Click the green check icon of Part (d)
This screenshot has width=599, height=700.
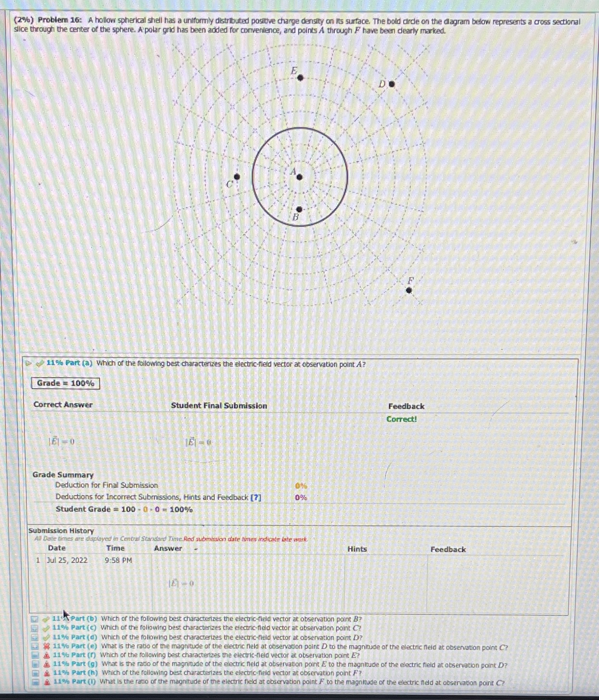(x=46, y=637)
